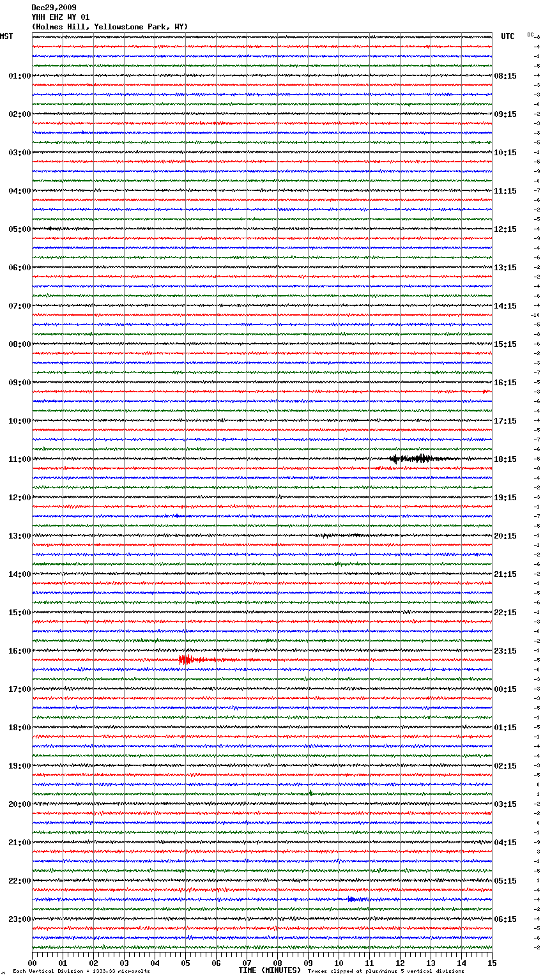This screenshot has width=543, height=980.
Task: Click minute 05 on the time axis
Action: [x=185, y=963]
